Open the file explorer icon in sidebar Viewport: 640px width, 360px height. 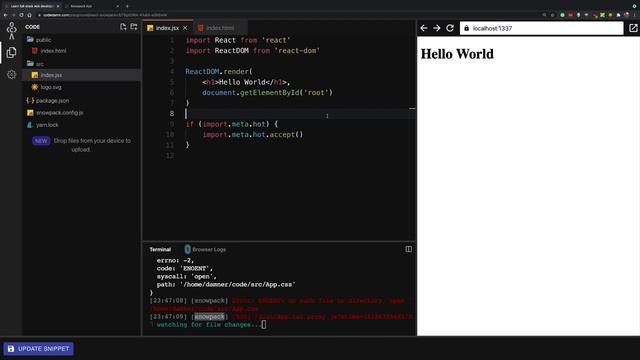tap(11, 52)
